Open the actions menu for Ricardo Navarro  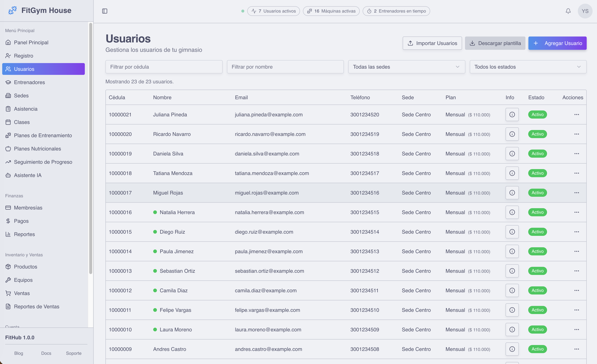click(x=577, y=134)
